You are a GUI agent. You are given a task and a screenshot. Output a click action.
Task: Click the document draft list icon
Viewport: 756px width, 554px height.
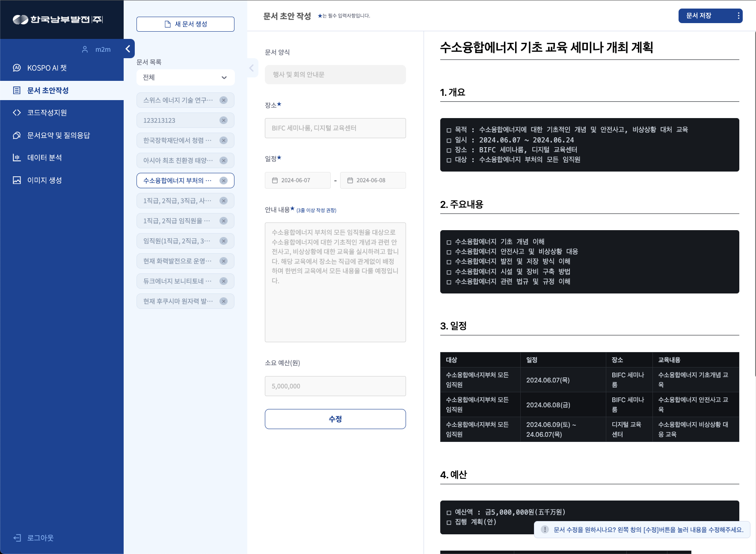(x=17, y=90)
